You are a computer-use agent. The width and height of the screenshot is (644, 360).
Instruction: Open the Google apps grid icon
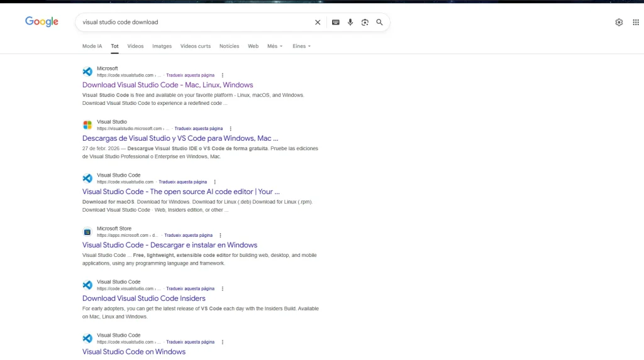click(x=636, y=22)
